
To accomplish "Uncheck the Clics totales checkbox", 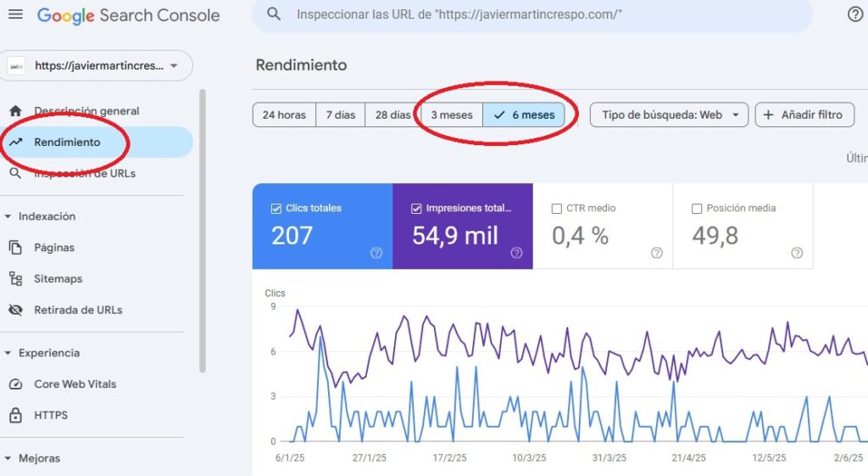I will [x=276, y=209].
